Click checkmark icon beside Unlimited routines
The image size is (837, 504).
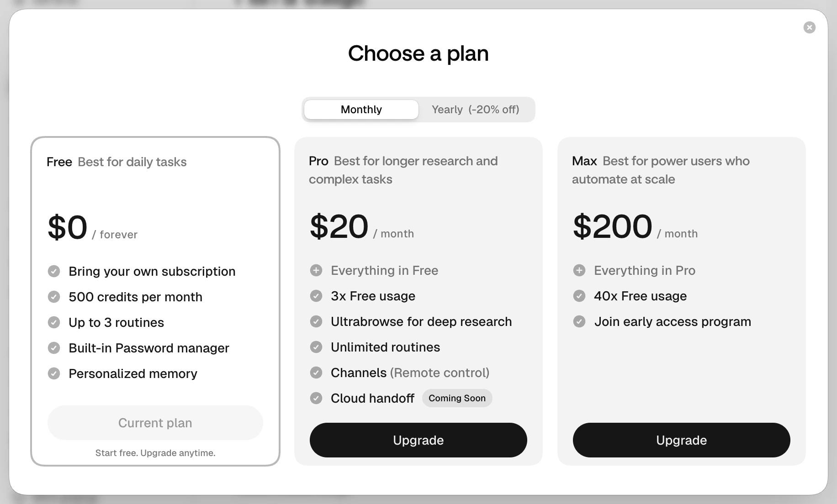point(316,347)
